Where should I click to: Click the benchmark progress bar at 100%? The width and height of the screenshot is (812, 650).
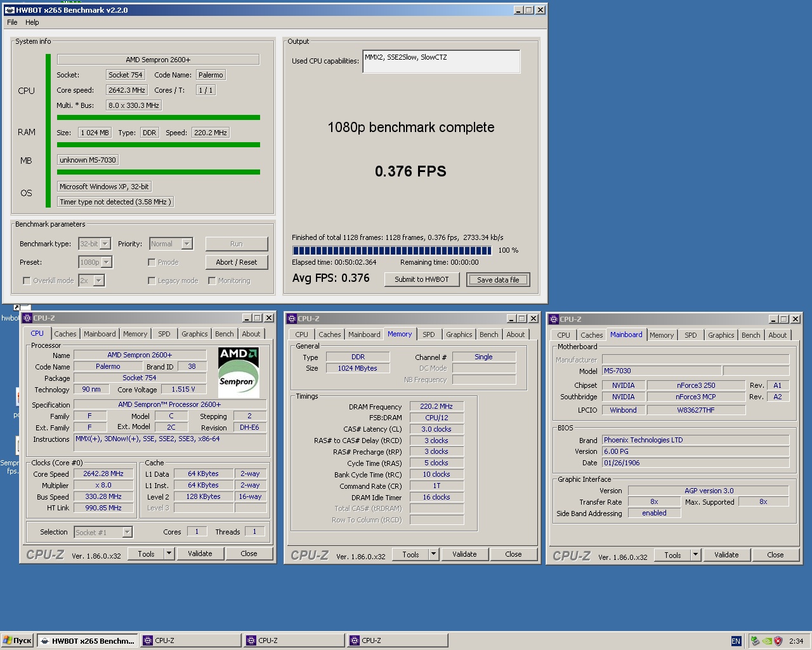coord(393,250)
